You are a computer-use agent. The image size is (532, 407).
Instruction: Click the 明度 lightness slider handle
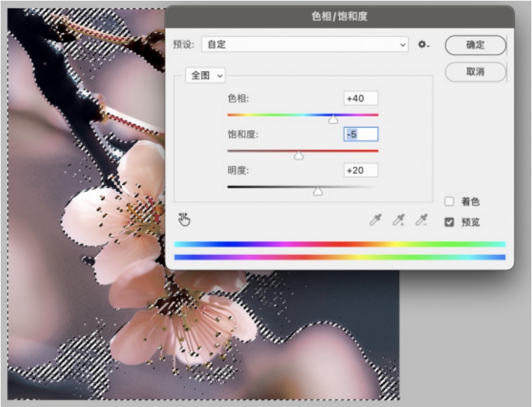click(x=318, y=191)
